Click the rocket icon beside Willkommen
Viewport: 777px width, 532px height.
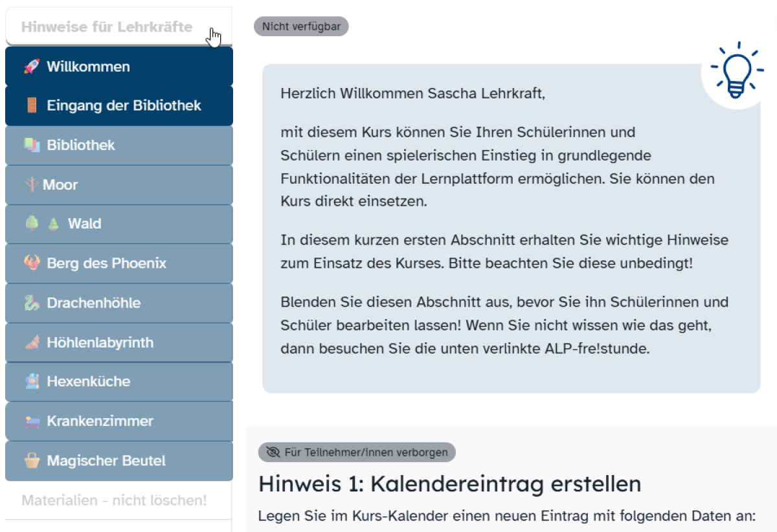tap(31, 67)
